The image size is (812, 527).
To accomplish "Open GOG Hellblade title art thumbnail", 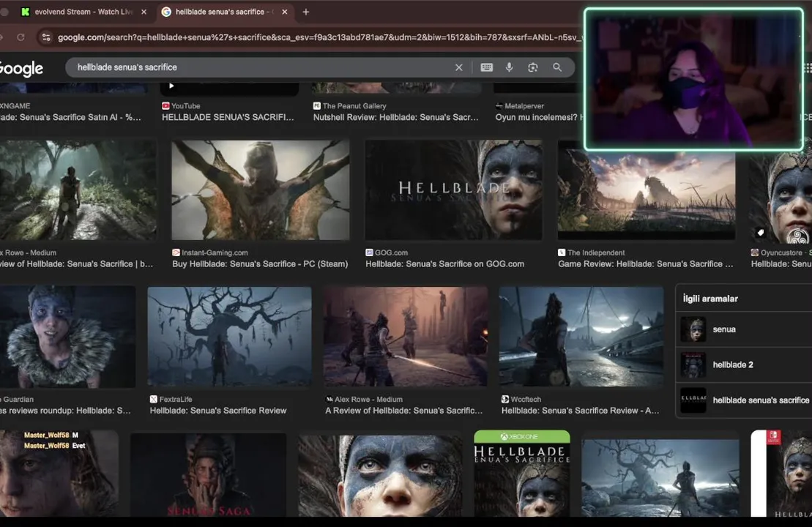I will click(454, 190).
